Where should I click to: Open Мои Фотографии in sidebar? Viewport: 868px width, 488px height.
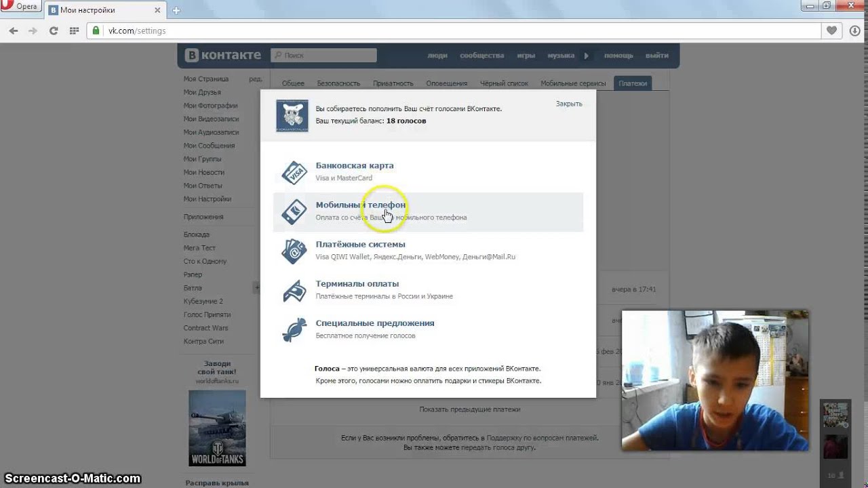[210, 106]
